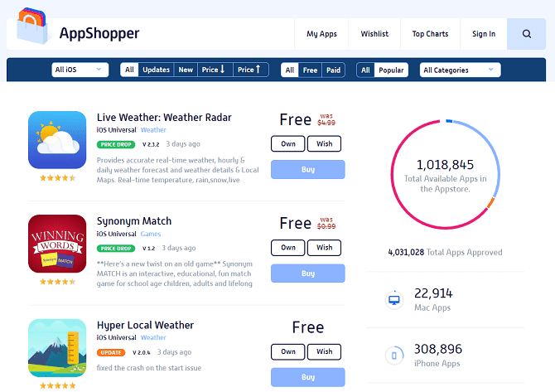The image size is (555, 392).
Task: Filter listings by New apps
Action: coord(186,70)
